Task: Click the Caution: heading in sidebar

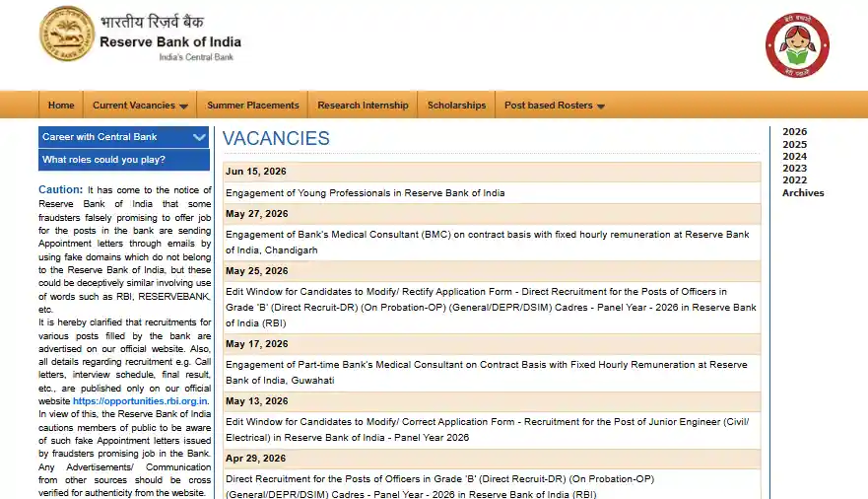Action: point(60,189)
